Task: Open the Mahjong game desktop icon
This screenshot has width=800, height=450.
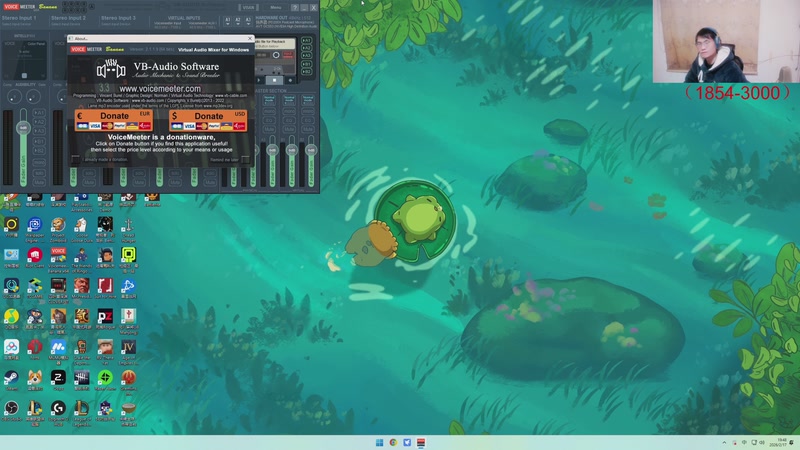Action: (x=128, y=320)
